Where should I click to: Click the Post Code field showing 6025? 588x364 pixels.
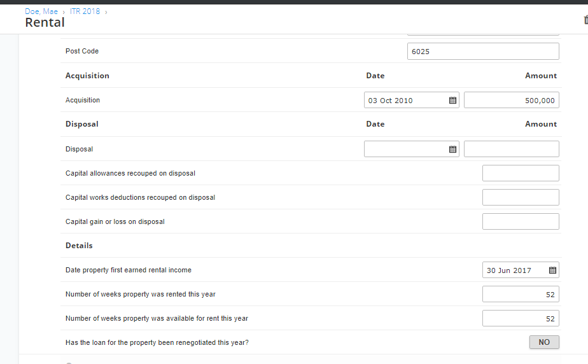click(x=483, y=52)
